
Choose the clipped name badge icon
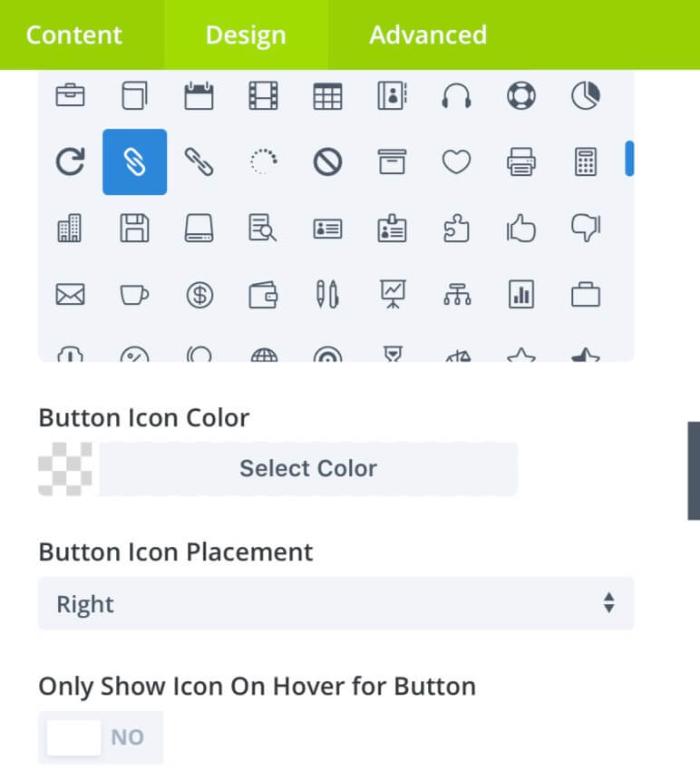point(393,229)
